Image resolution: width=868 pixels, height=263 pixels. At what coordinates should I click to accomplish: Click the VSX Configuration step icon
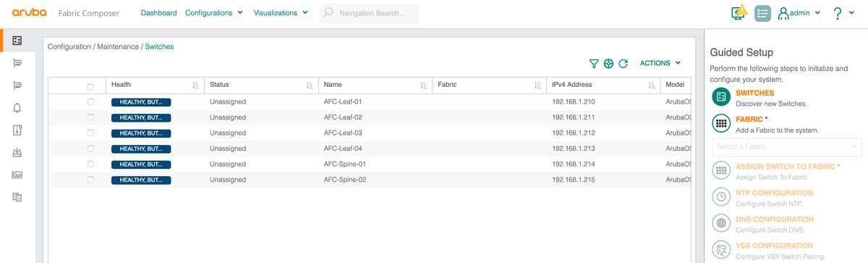point(720,249)
